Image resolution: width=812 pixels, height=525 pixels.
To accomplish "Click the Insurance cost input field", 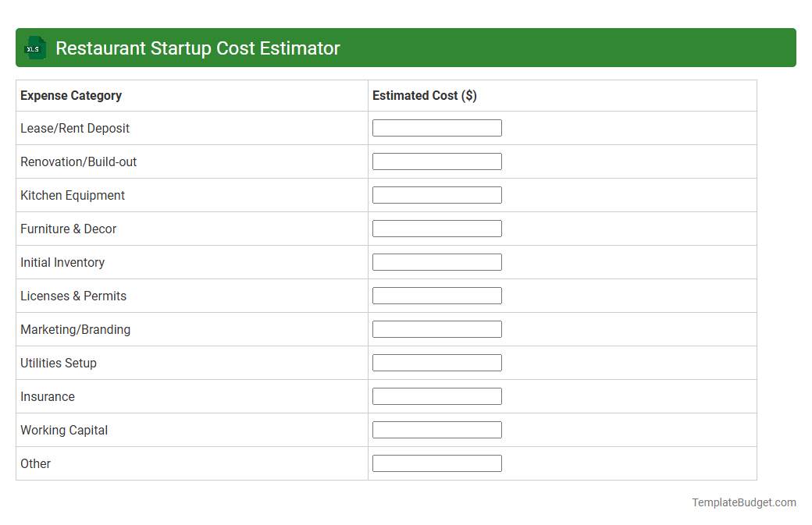I will [436, 396].
